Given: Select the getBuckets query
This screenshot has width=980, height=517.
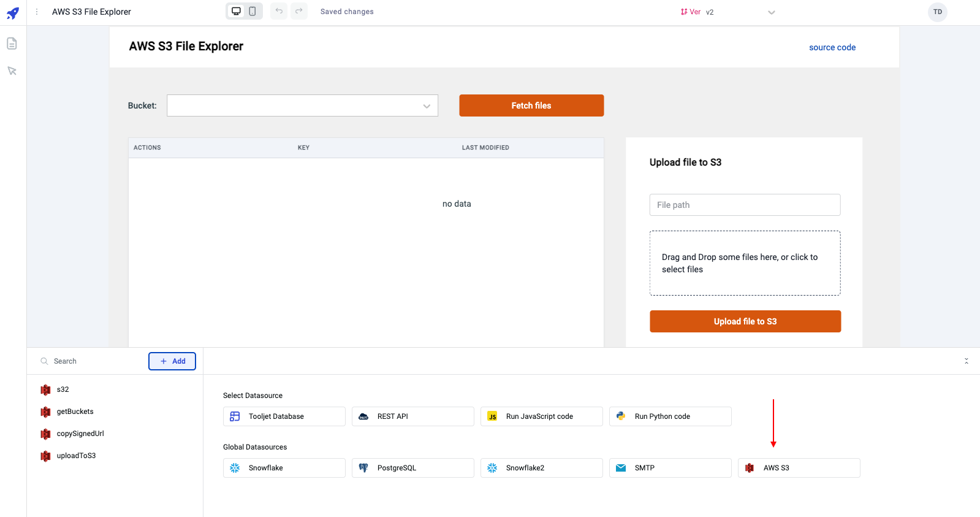Looking at the screenshot, I should (75, 412).
